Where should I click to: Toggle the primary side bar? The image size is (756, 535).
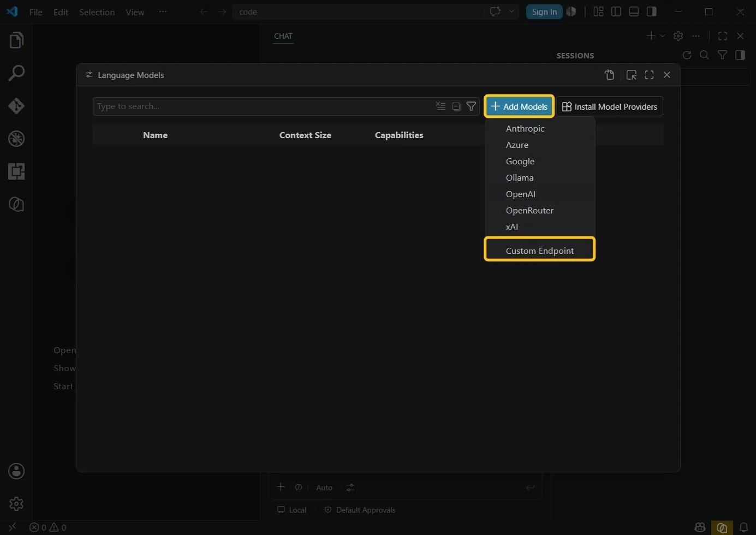coord(616,11)
